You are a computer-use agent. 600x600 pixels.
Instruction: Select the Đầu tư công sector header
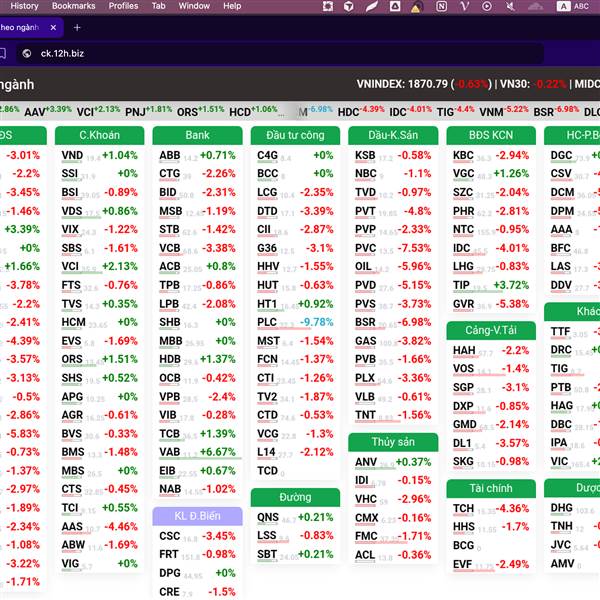295,135
